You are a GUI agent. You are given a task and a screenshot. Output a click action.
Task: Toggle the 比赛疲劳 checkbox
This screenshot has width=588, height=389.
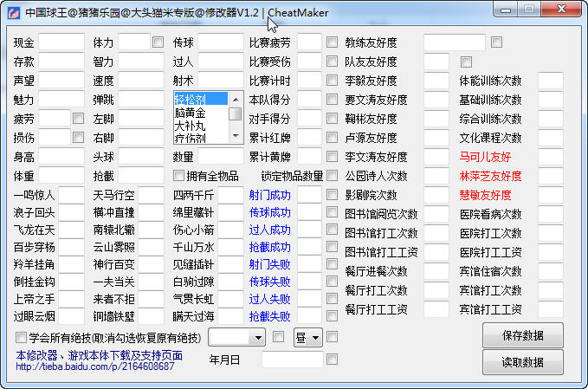[x=332, y=42]
